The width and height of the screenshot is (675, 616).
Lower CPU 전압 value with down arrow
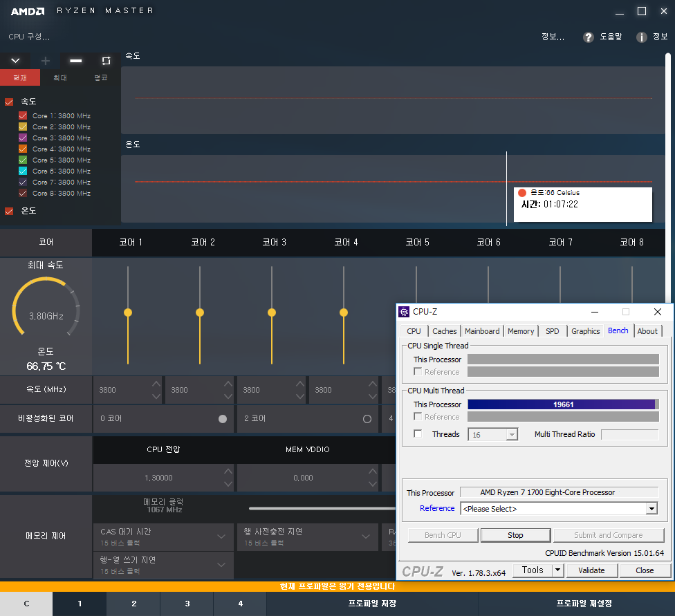228,484
